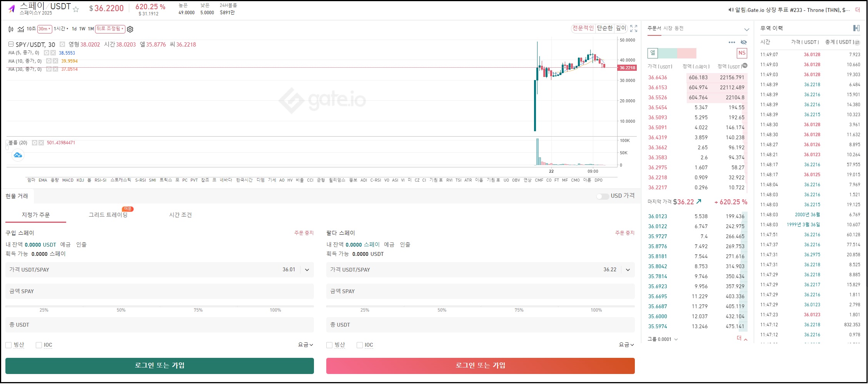
Task: Open the 뒤로 조정됨 dropdown
Action: pyautogui.click(x=110, y=29)
